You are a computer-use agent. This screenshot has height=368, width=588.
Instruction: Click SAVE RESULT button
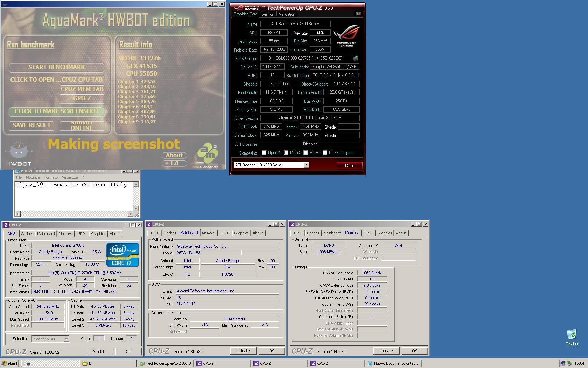pos(31,125)
